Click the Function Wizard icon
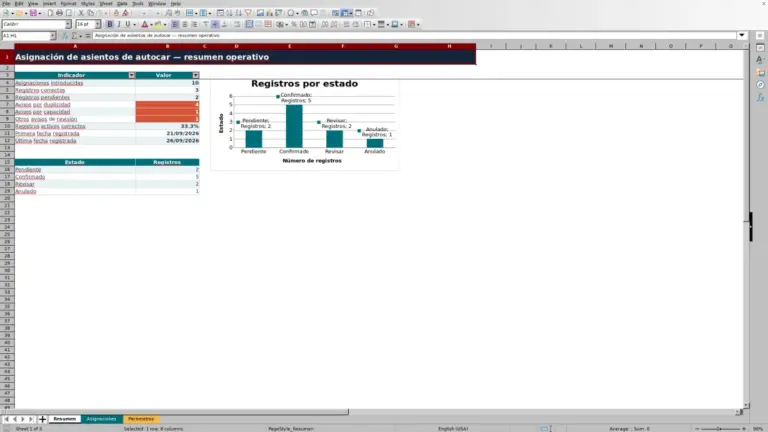Screen dimensions: 768x432 click(65, 35)
